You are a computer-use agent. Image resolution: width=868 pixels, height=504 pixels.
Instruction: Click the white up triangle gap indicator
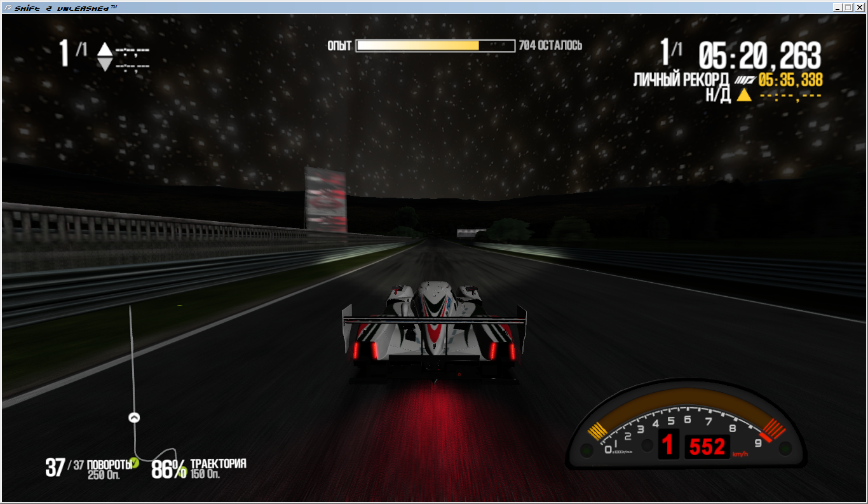pyautogui.click(x=105, y=50)
